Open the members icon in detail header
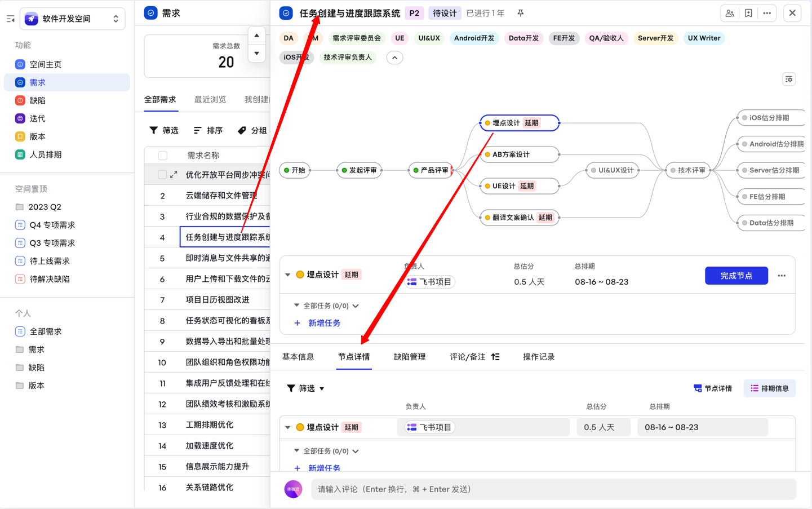Screen dimensions: 812x509 tap(730, 13)
